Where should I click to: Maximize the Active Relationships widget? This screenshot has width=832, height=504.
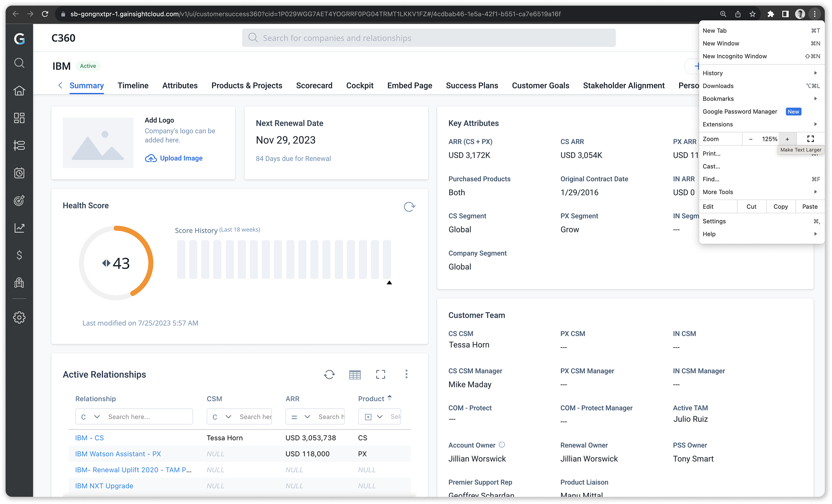click(x=380, y=374)
